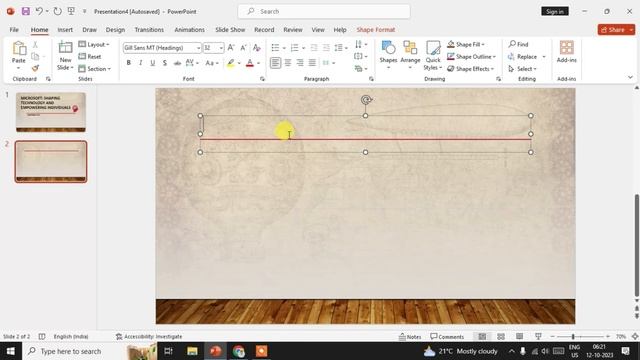Switch to Reading View

pyautogui.click(x=519, y=336)
